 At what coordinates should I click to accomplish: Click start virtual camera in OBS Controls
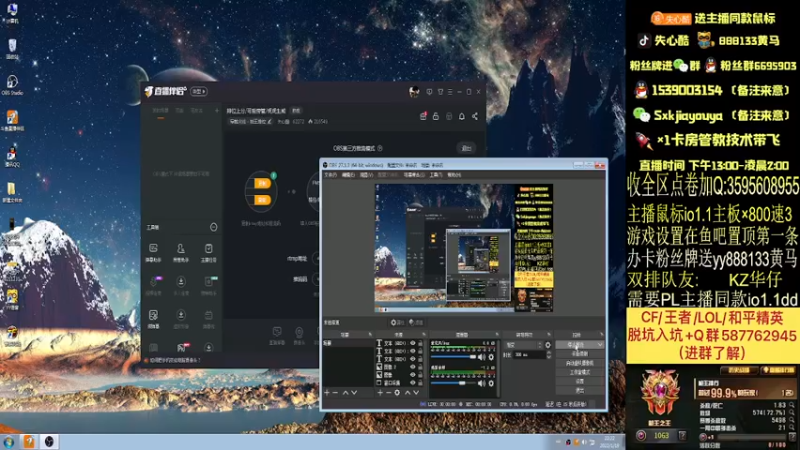pos(580,363)
